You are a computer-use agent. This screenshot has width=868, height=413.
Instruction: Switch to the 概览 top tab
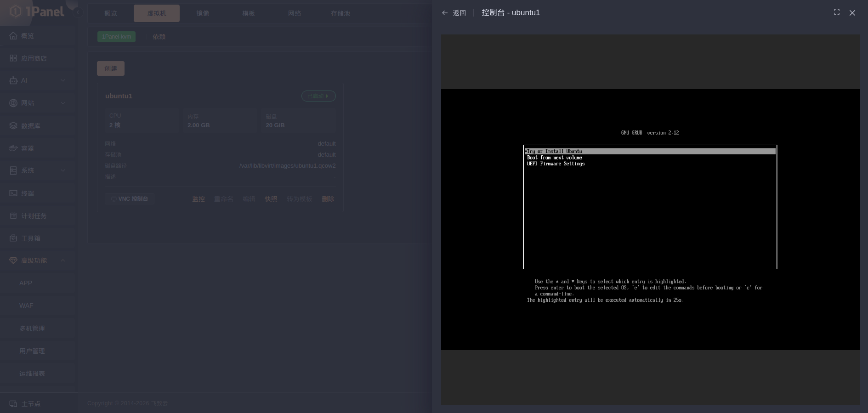111,13
